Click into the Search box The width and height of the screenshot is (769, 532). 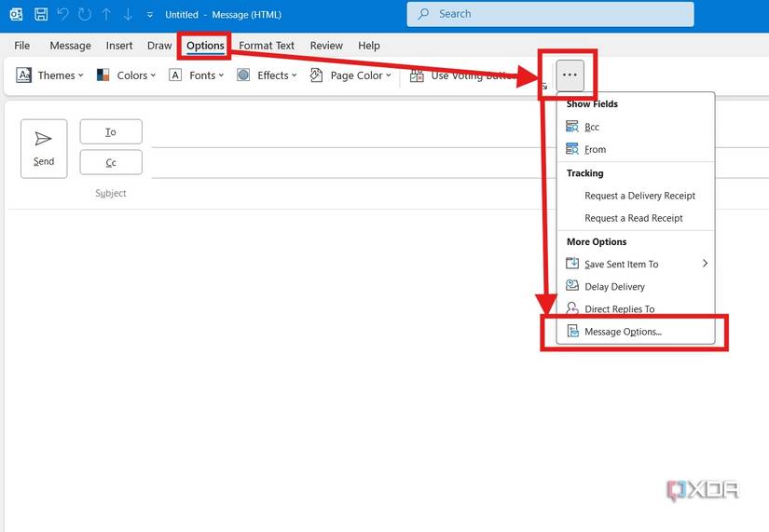point(550,14)
